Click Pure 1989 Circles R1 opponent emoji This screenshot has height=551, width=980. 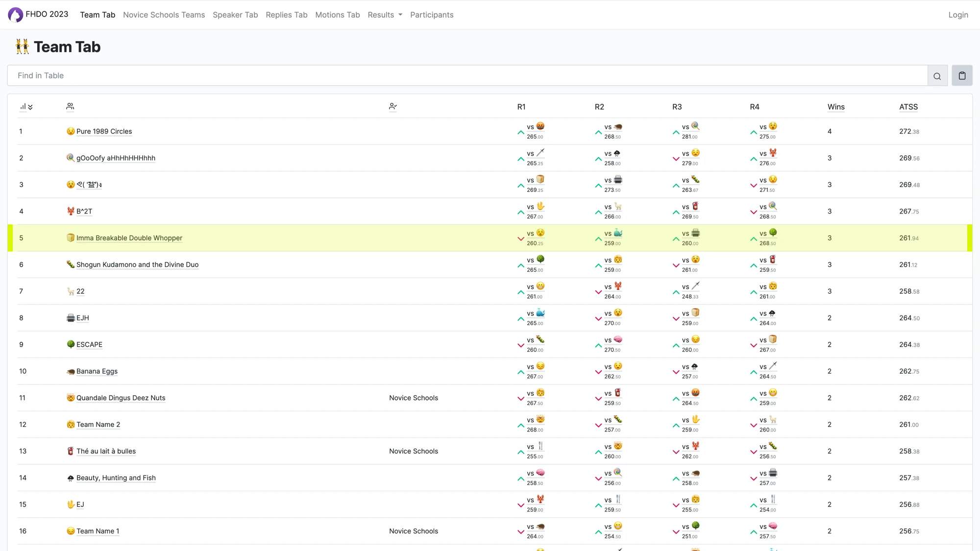click(540, 126)
